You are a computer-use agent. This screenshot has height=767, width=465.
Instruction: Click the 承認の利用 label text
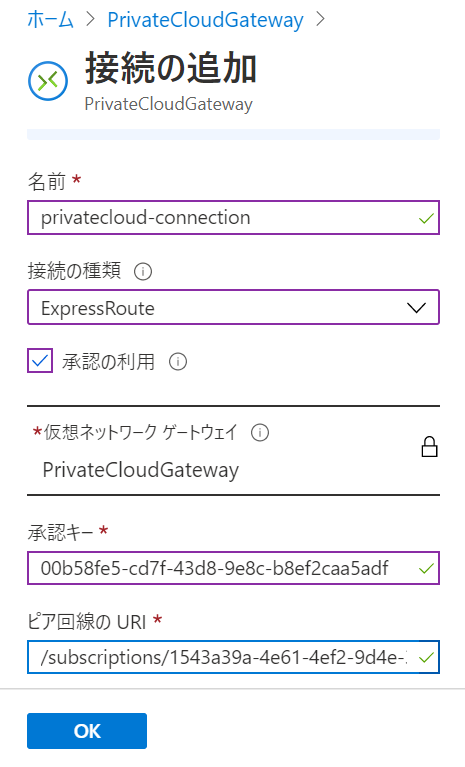click(x=108, y=362)
